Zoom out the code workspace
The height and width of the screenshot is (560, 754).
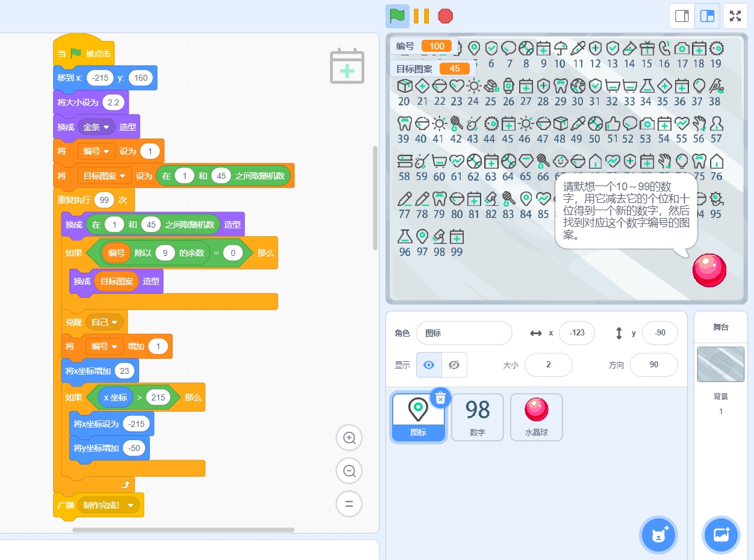click(349, 471)
